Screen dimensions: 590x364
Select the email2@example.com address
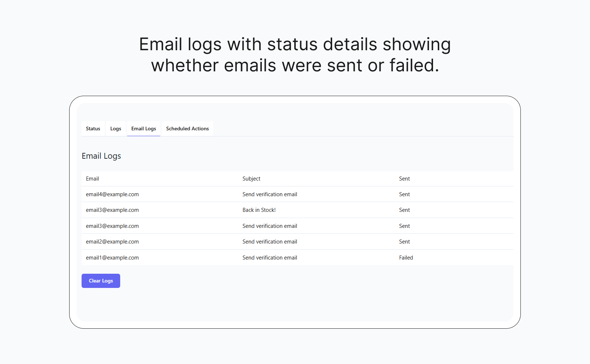(x=112, y=242)
